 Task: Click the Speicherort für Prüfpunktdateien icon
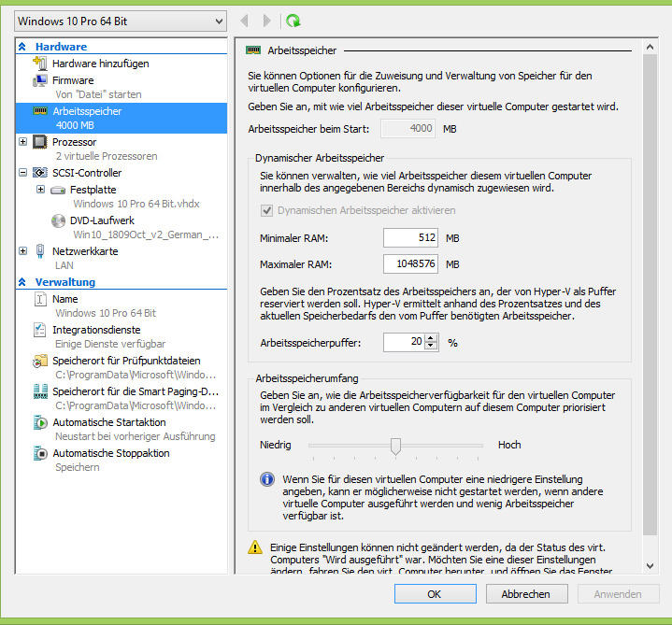pyautogui.click(x=40, y=361)
